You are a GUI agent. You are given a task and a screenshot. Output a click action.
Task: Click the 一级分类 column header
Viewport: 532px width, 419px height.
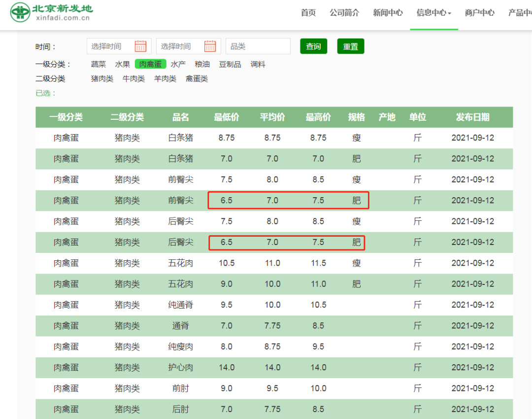coord(66,117)
